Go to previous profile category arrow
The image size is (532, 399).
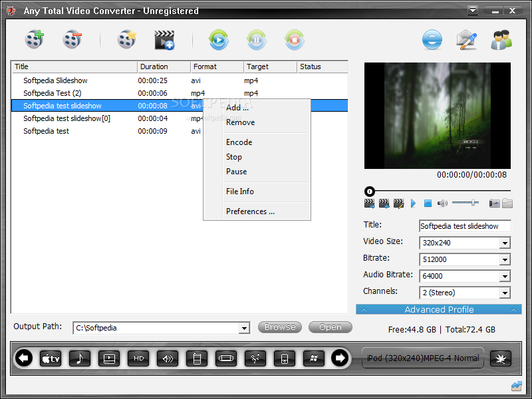click(x=24, y=358)
